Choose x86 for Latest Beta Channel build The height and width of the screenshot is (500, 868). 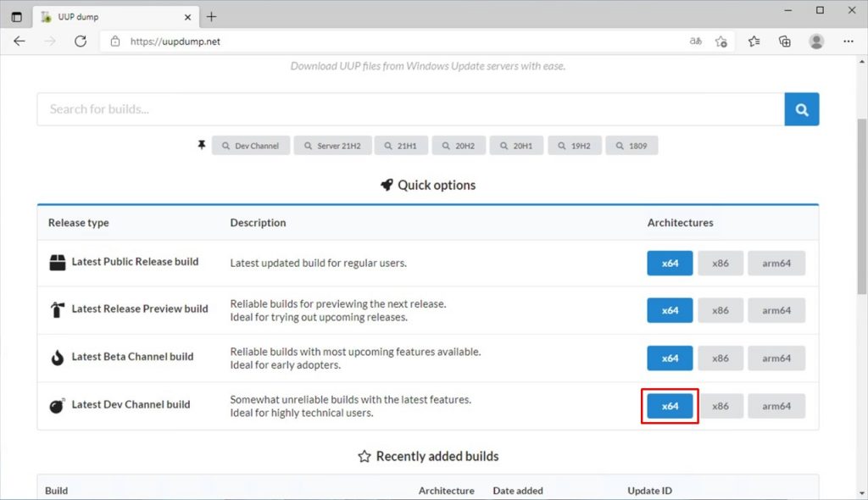721,358
